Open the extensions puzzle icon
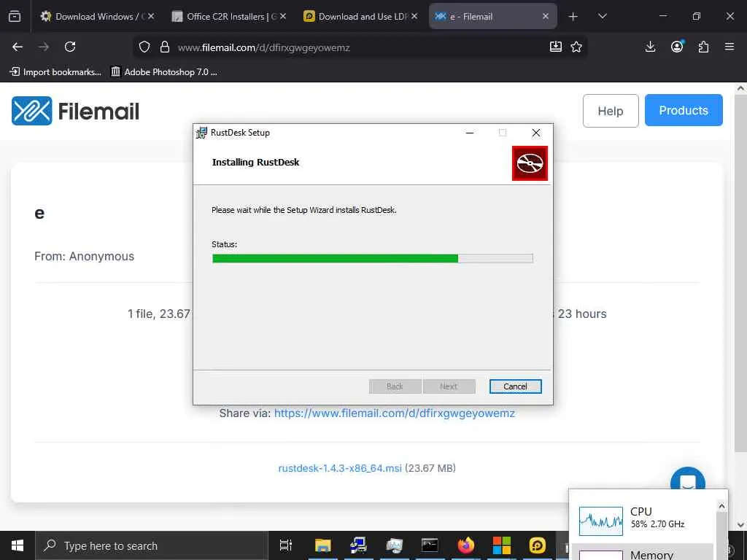Screen dimensions: 747x560 (x=703, y=47)
